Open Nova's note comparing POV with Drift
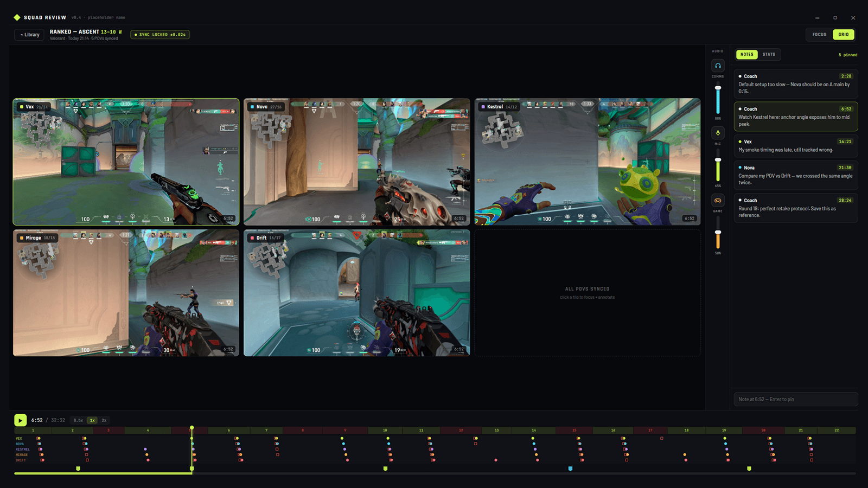 796,175
